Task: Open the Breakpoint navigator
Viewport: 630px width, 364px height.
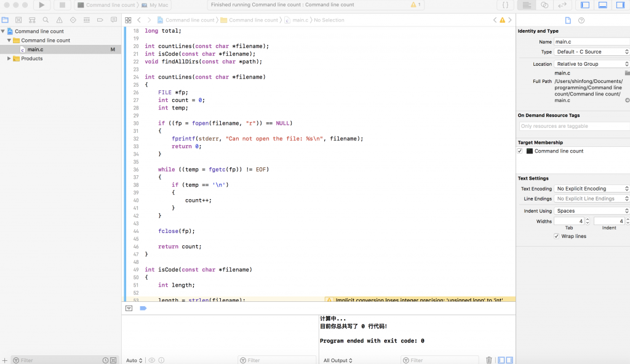Action: pos(100,20)
